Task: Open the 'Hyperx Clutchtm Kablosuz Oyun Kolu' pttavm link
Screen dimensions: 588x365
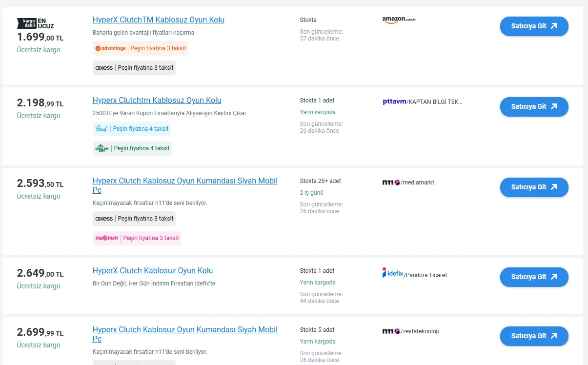Action: [157, 101]
